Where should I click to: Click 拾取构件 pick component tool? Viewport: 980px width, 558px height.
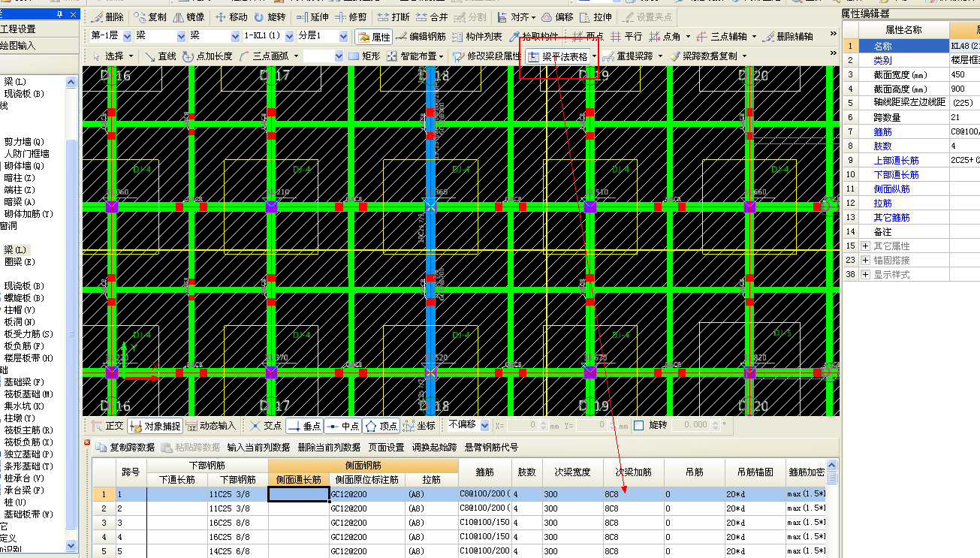532,36
